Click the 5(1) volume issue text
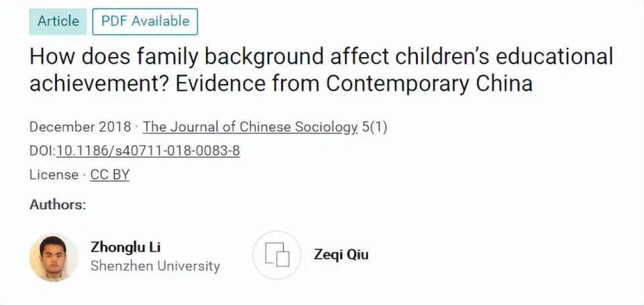 (x=374, y=128)
